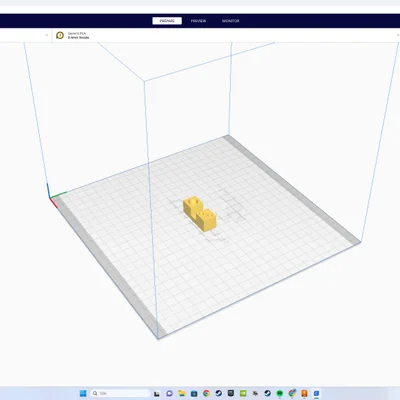The width and height of the screenshot is (400, 400).
Task: Click the extruder 1 material icon
Action: click(60, 35)
